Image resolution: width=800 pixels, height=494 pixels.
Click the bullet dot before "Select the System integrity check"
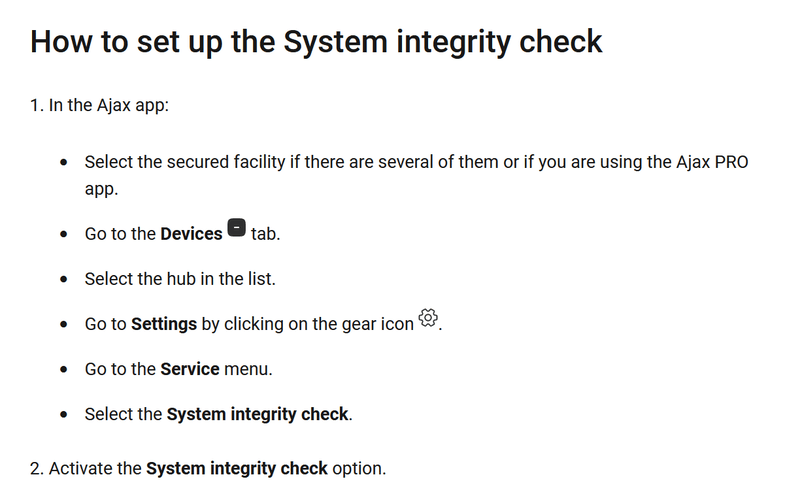coord(64,414)
